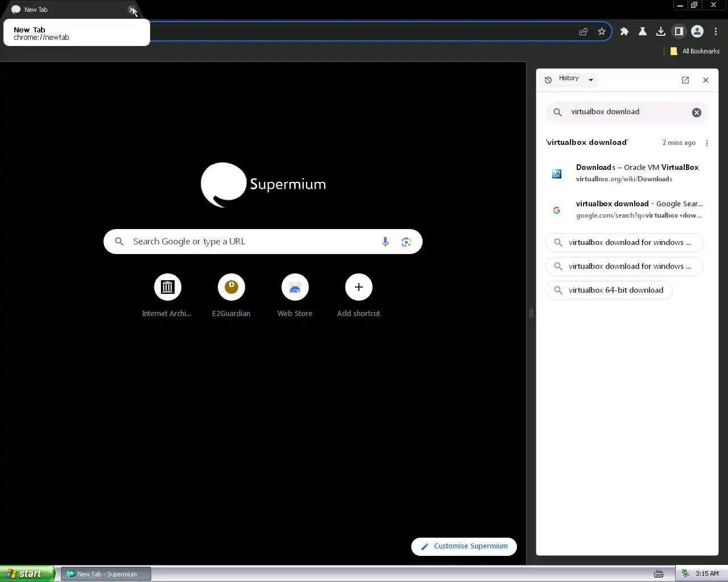
Task: Open the Web Store shortcut
Action: (x=295, y=296)
